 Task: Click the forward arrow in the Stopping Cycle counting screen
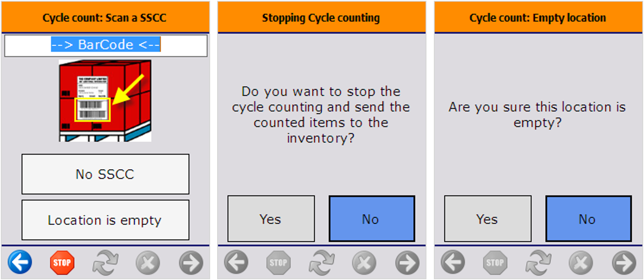(407, 262)
